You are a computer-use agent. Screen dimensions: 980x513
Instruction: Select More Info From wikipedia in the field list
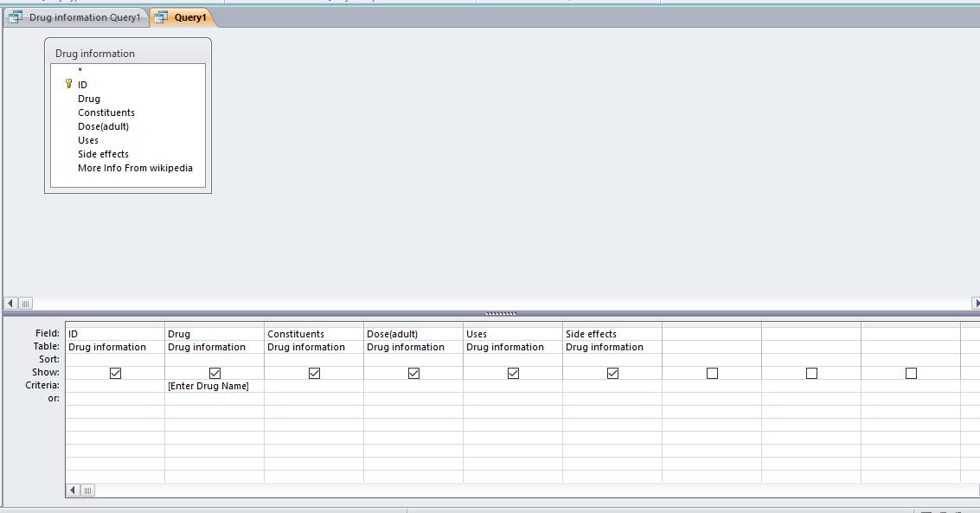(x=135, y=167)
